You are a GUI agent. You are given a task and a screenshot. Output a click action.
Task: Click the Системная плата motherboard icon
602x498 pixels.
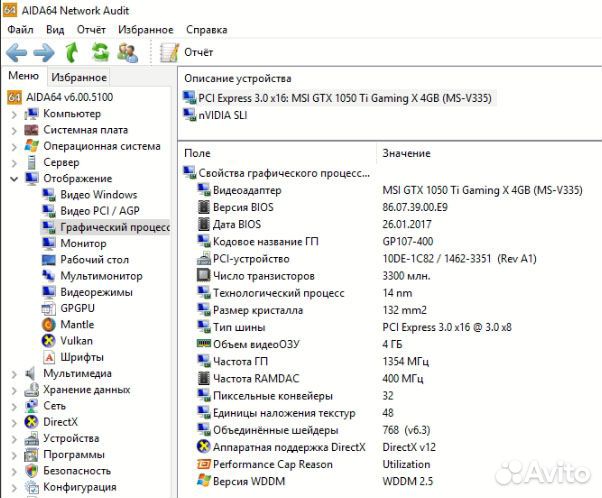pos(31,130)
